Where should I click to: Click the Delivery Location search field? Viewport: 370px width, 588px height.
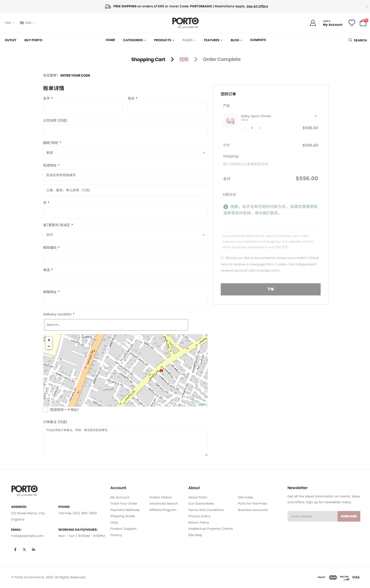coord(116,325)
